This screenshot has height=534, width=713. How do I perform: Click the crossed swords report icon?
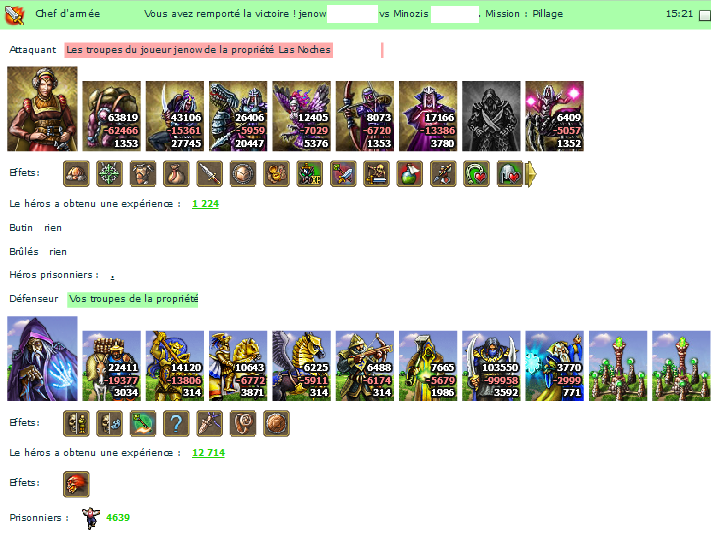point(14,15)
